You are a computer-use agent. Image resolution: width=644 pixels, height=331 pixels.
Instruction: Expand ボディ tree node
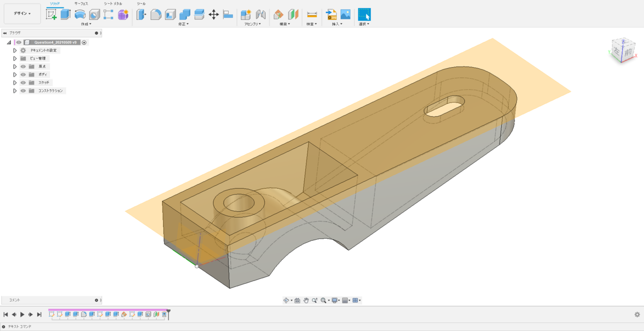[x=15, y=75]
